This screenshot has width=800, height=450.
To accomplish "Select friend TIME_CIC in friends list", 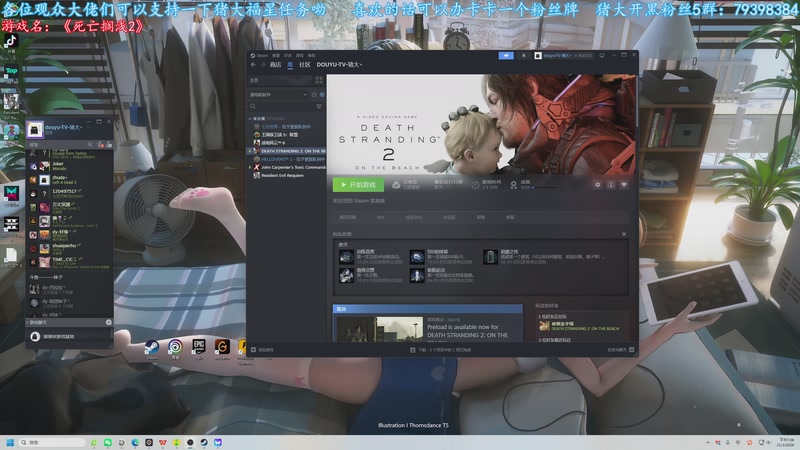I will click(69, 262).
